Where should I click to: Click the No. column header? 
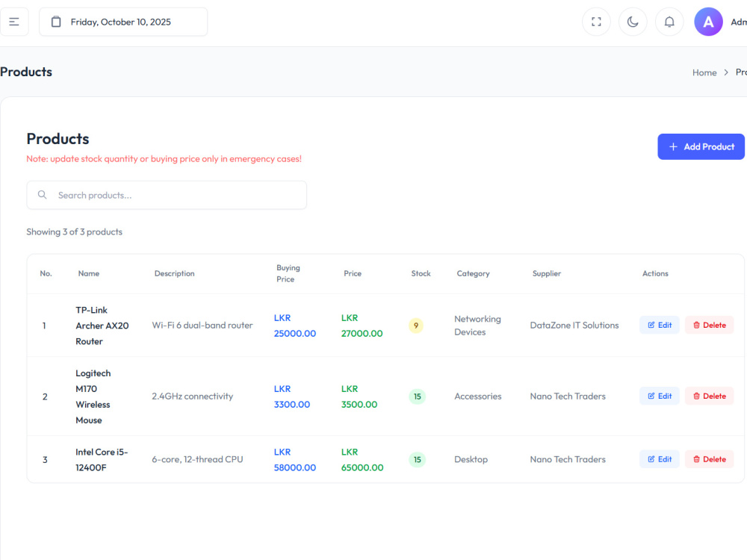point(46,273)
